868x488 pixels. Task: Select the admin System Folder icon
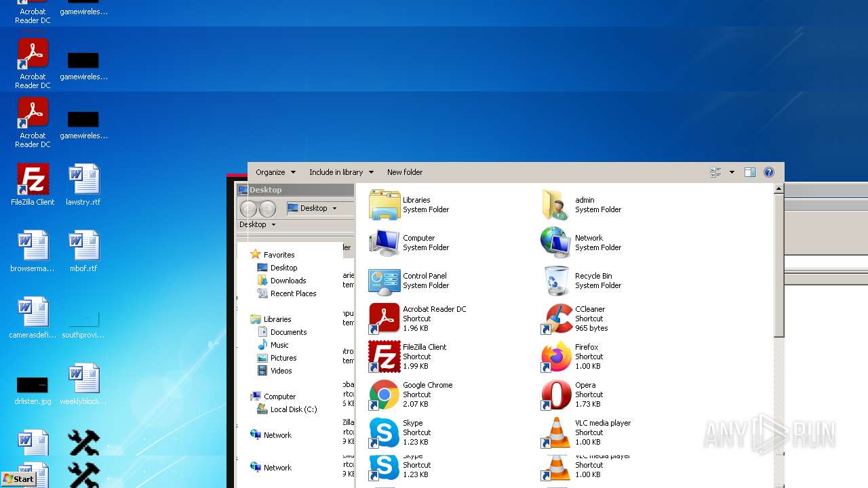[x=555, y=205]
